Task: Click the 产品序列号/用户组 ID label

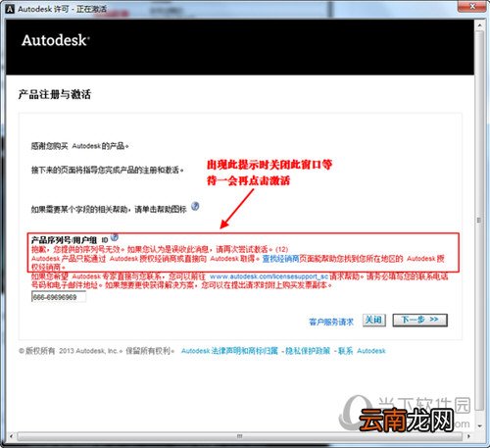Action: coord(70,240)
